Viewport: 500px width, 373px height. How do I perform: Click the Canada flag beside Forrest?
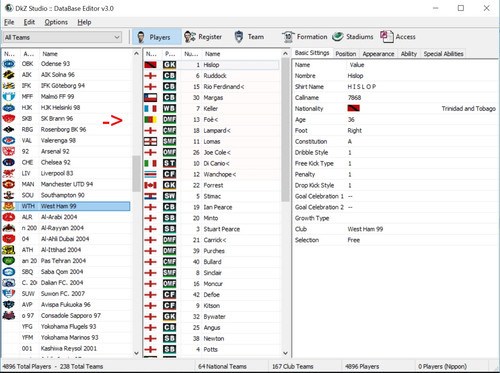click(x=150, y=185)
